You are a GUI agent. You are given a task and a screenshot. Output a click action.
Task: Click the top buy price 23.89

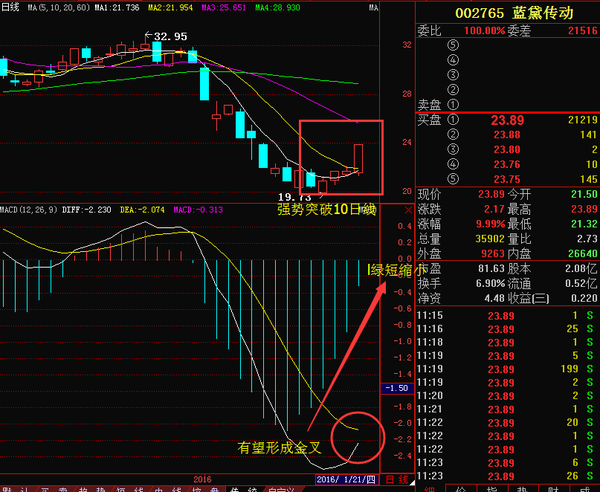coord(507,119)
